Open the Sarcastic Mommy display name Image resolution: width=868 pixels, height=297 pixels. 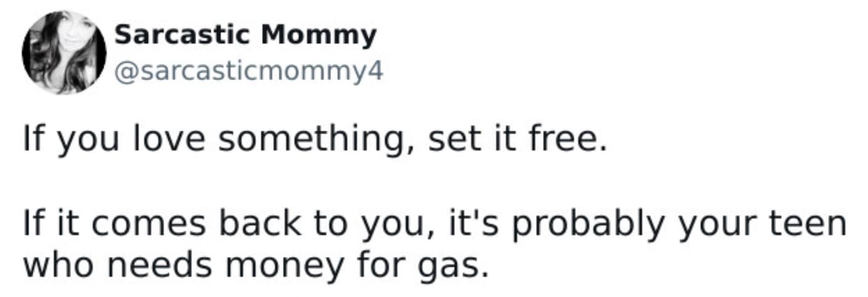point(245,36)
